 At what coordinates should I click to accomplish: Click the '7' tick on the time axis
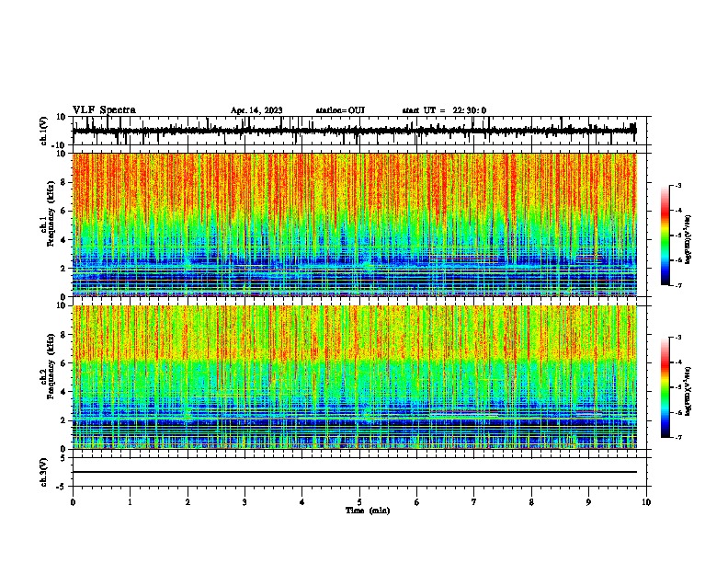click(x=474, y=502)
